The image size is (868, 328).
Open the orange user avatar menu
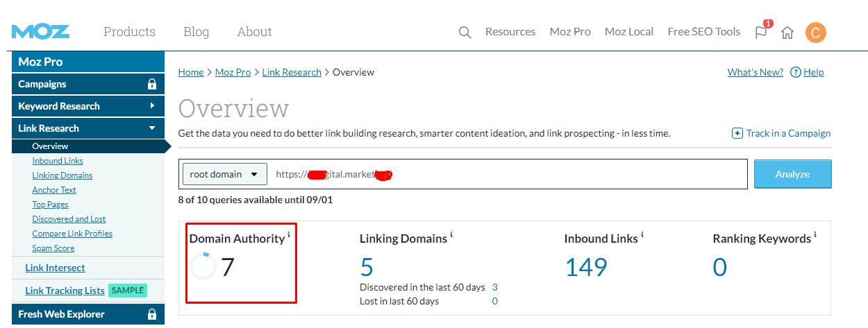(815, 33)
